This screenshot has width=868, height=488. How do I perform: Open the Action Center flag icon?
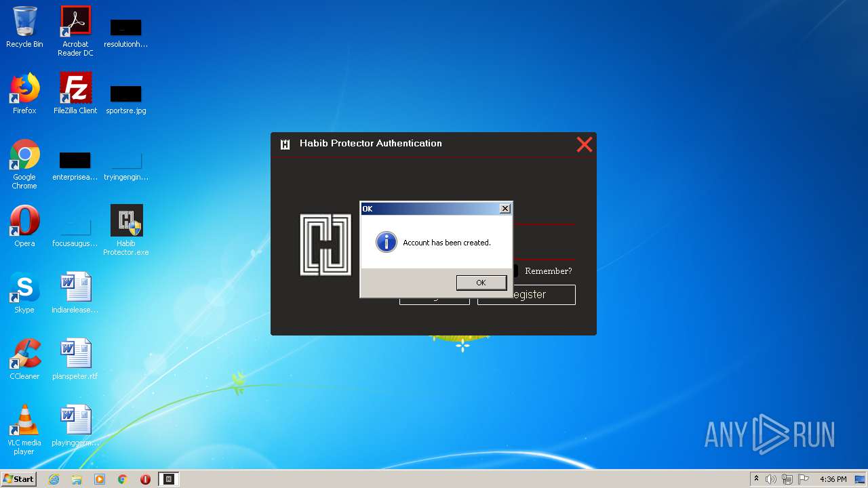coord(804,479)
